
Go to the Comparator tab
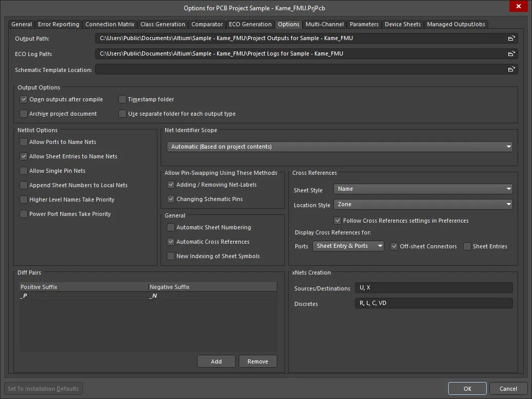(207, 24)
